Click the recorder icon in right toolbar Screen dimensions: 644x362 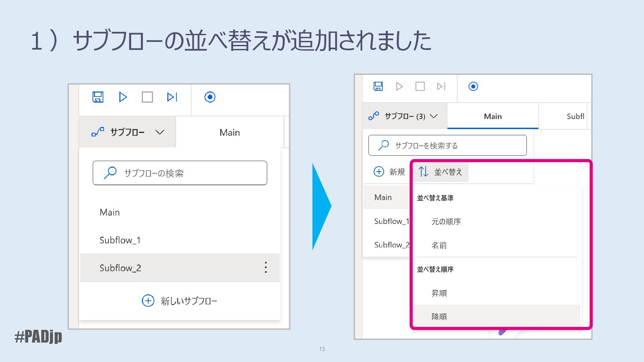pos(473,86)
